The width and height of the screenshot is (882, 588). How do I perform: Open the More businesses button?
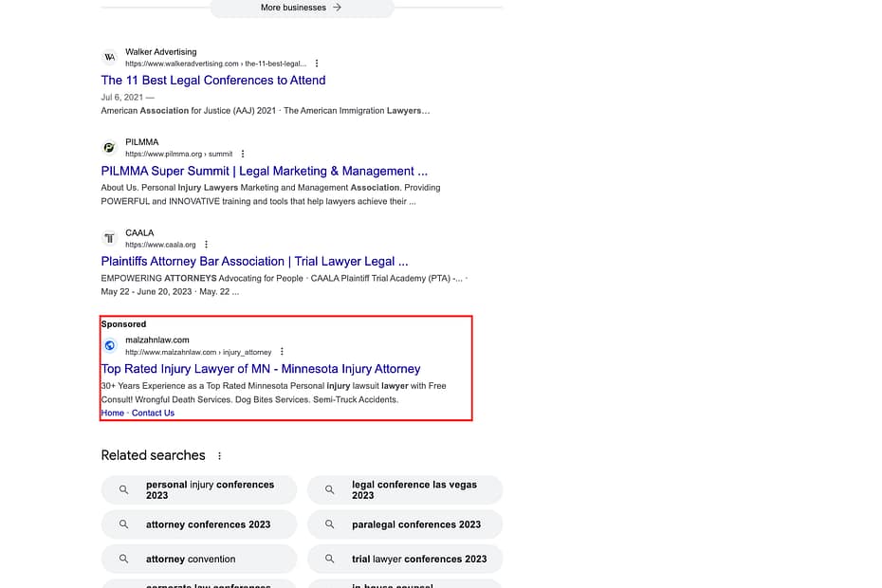click(x=302, y=8)
